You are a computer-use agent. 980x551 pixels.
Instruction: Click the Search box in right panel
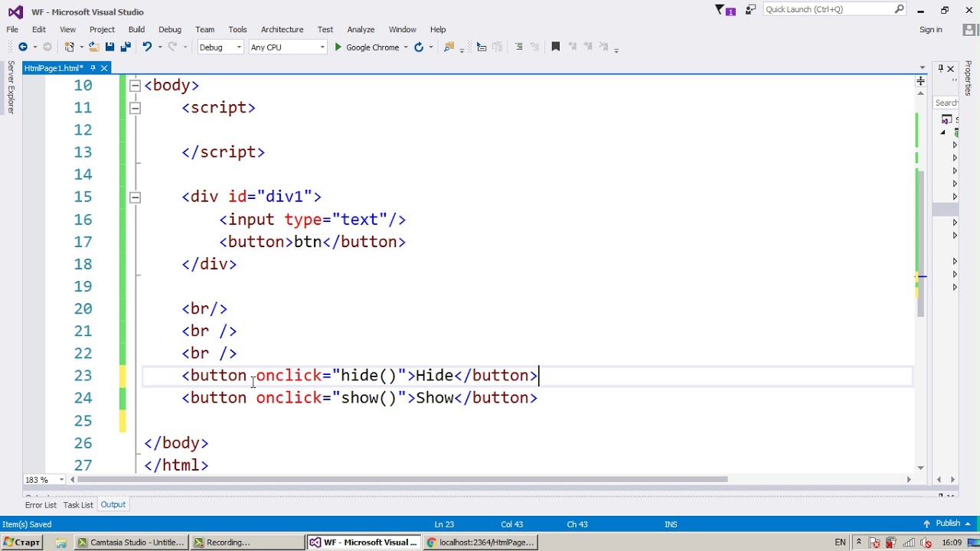(x=946, y=103)
